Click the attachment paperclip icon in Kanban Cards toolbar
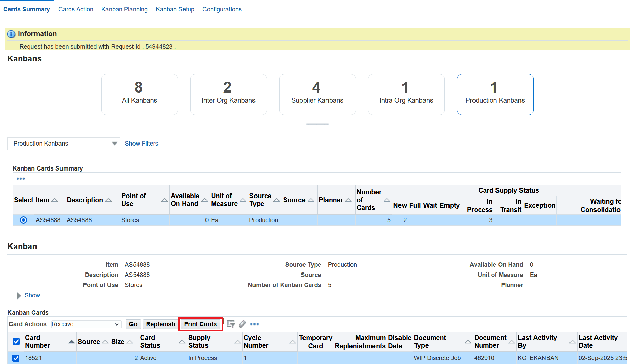Viewport: 631px width, 364px height. 242,324
